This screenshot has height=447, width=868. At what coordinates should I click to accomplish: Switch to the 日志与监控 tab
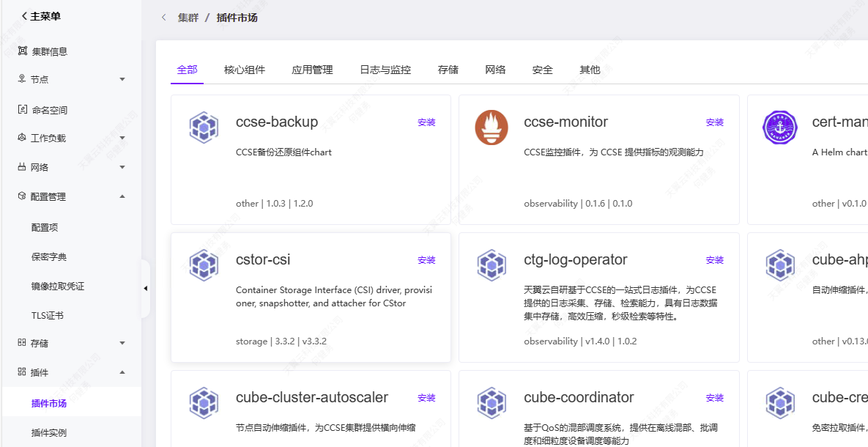coord(385,70)
